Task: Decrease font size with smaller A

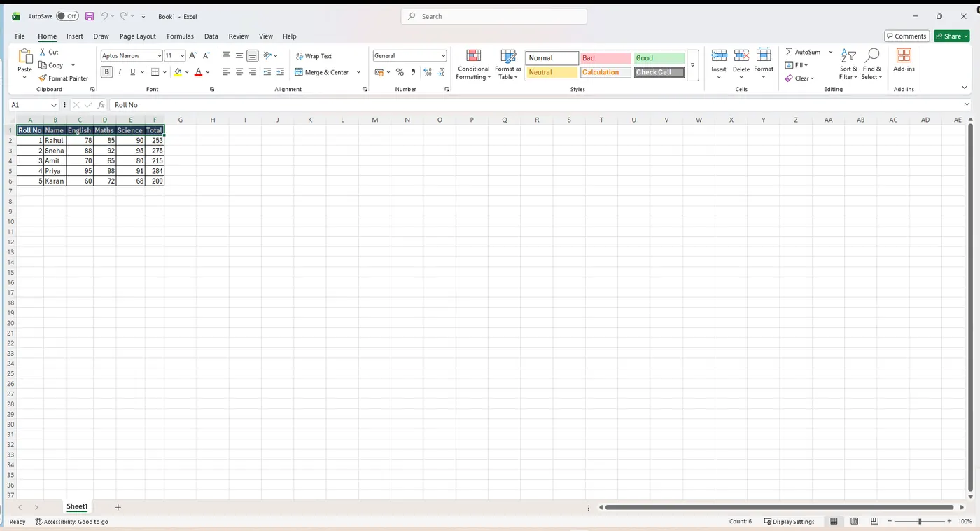Action: pyautogui.click(x=206, y=55)
